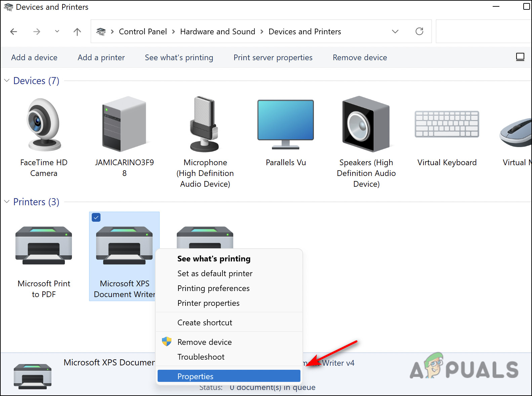This screenshot has height=396, width=532.
Task: Select the FaceTime HD Camera device icon
Action: (x=44, y=124)
